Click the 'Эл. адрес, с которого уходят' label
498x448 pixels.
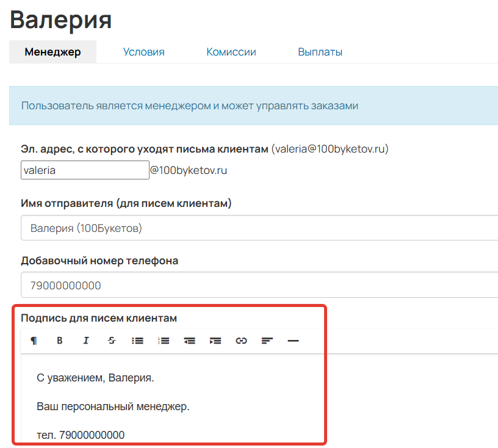click(x=145, y=149)
